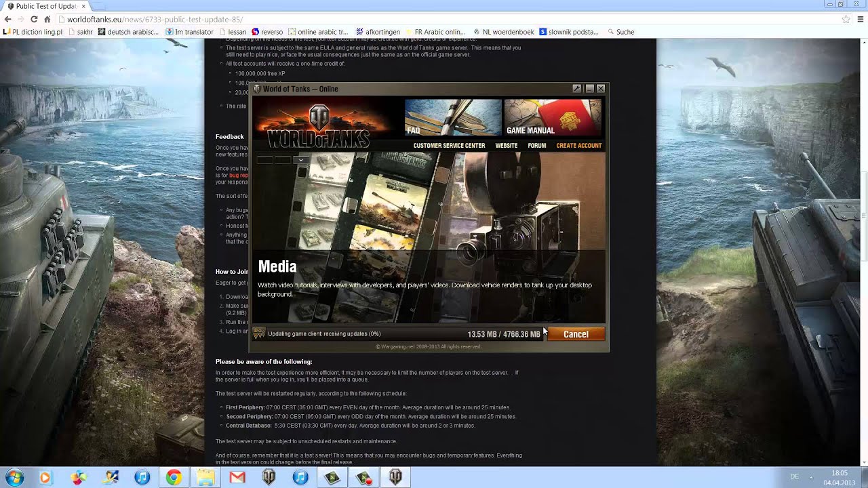Close the Public Test of Update tab
Viewport: 868px width, 488px height.
click(83, 6)
